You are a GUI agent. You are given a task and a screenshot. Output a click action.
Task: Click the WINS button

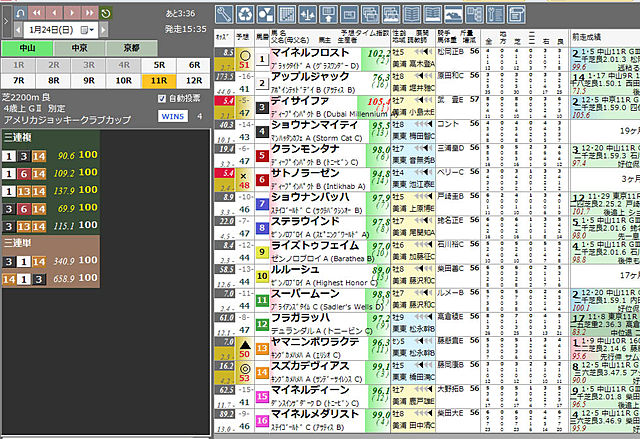[172, 116]
